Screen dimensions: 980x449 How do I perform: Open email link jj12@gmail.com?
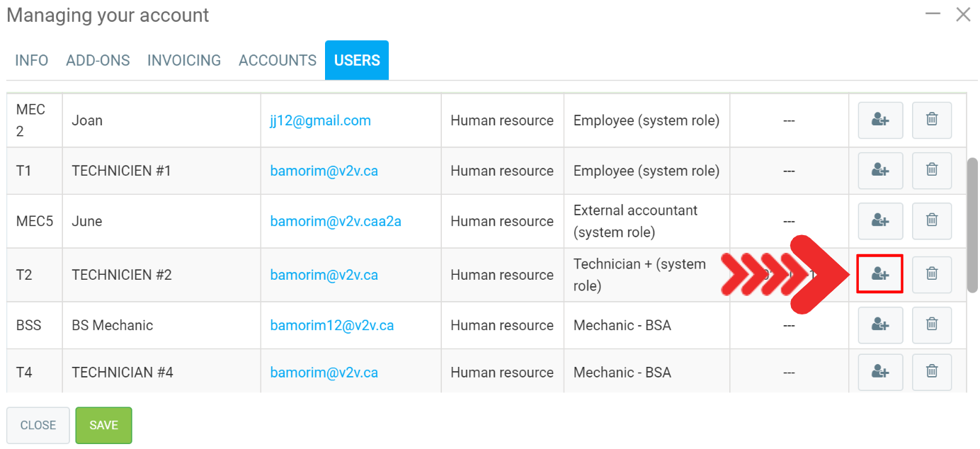coord(320,120)
